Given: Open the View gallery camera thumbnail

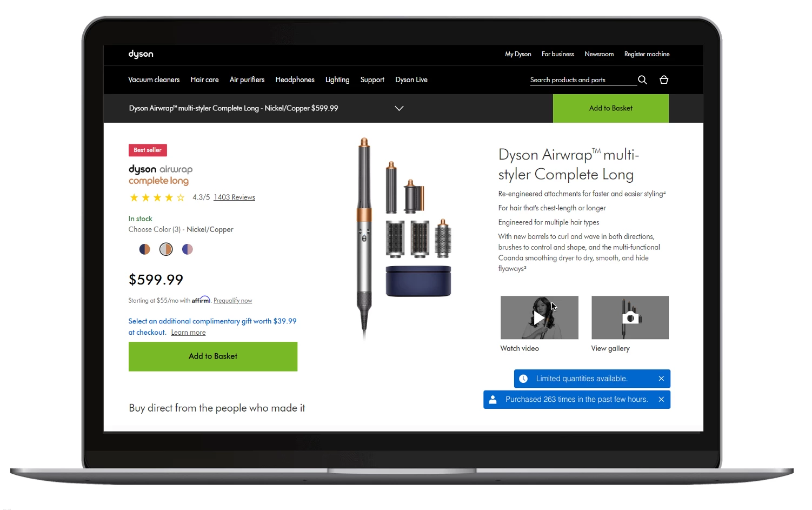Looking at the screenshot, I should tap(630, 317).
